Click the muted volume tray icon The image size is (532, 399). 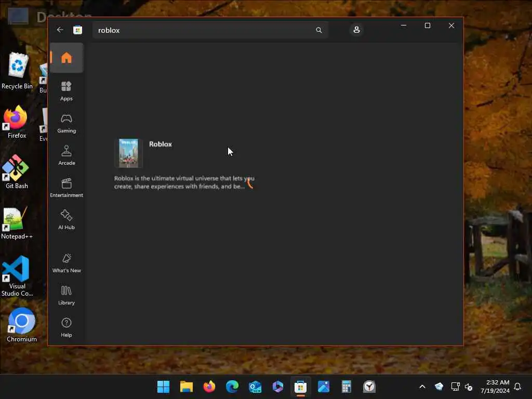(x=469, y=387)
